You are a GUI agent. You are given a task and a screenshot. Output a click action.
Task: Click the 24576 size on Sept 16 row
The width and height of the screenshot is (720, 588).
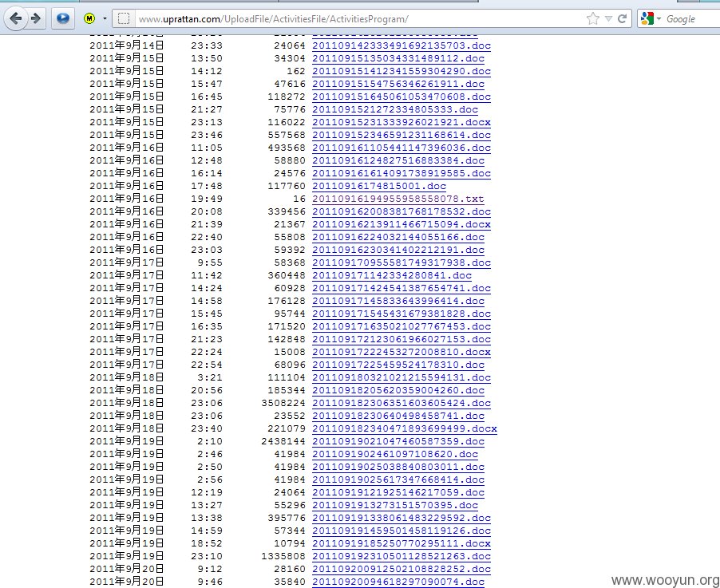(x=290, y=173)
